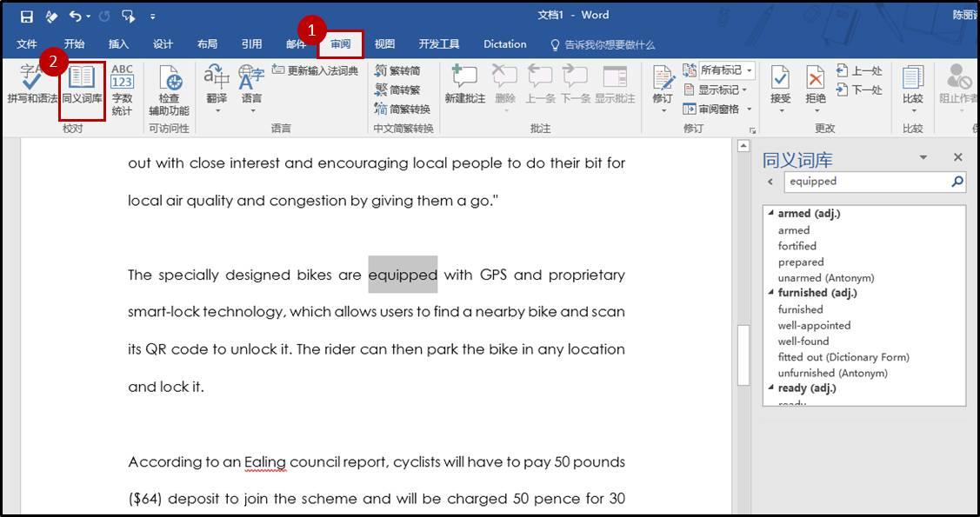Open Customize Quick Access Toolbar arrow
Viewport: 980px width, 517px height.
[153, 17]
